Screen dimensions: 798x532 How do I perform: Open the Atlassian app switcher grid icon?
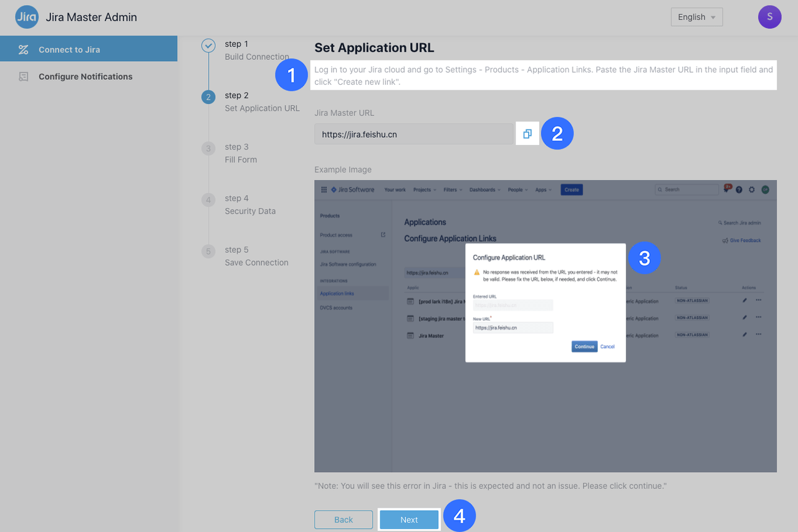pos(324,189)
